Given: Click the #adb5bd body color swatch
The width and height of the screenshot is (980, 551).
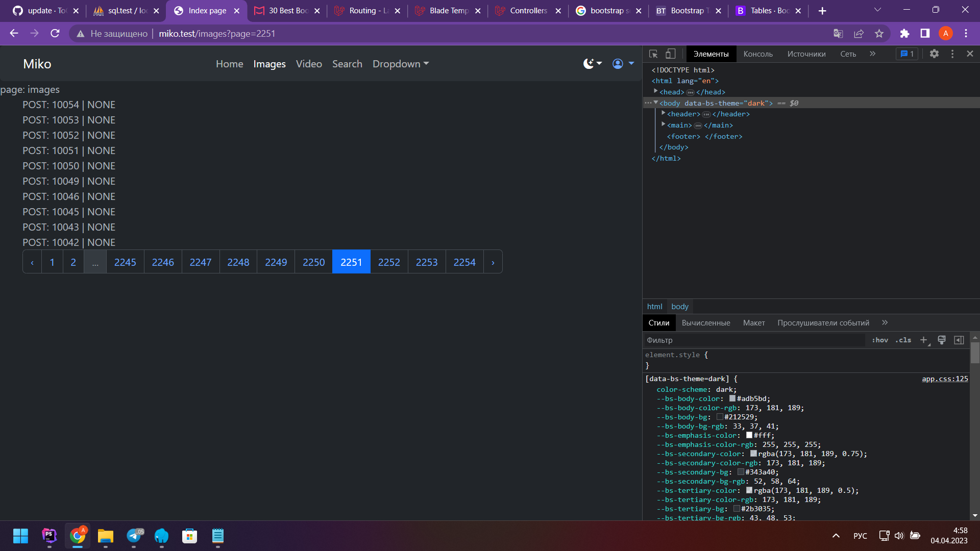Looking at the screenshot, I should point(732,398).
